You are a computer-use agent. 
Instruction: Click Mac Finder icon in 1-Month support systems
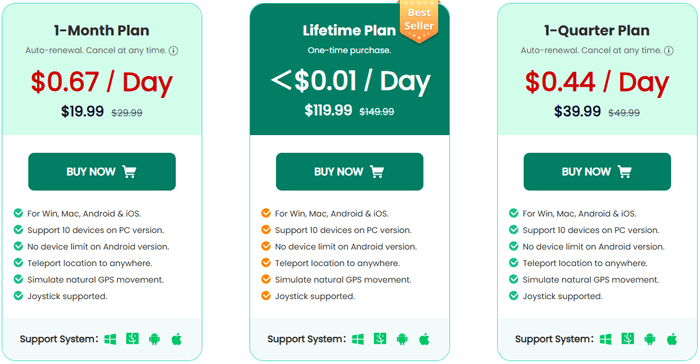(132, 339)
